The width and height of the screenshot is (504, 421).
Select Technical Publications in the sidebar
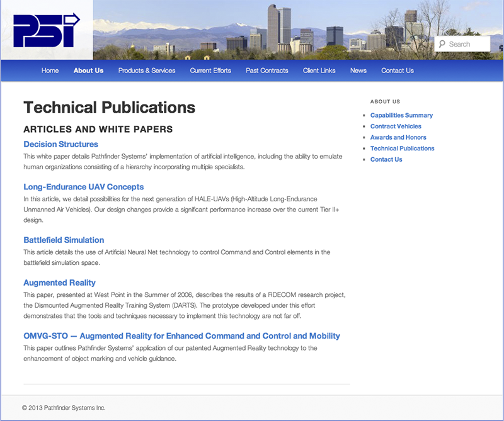click(402, 149)
